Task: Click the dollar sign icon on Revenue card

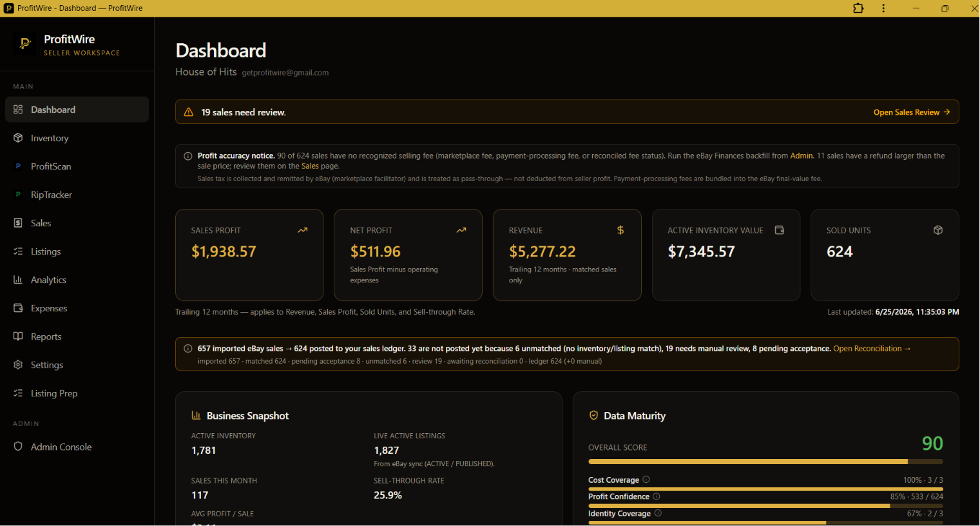Action: point(620,230)
